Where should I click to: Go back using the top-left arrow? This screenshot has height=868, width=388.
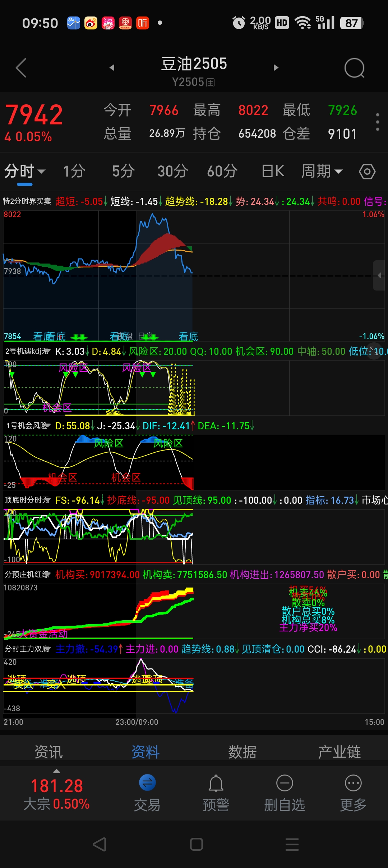click(21, 68)
